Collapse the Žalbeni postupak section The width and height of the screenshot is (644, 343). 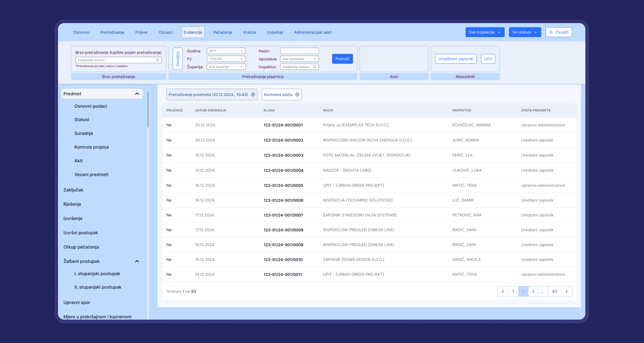coord(137,261)
